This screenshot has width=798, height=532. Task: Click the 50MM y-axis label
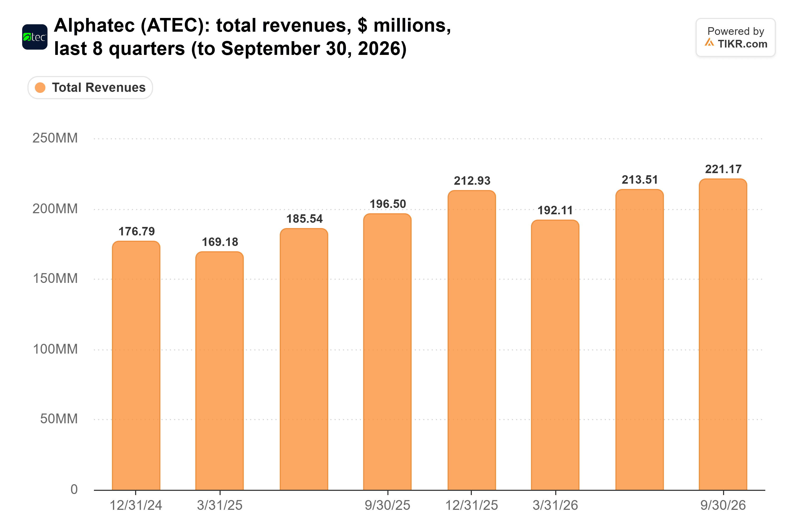[59, 419]
